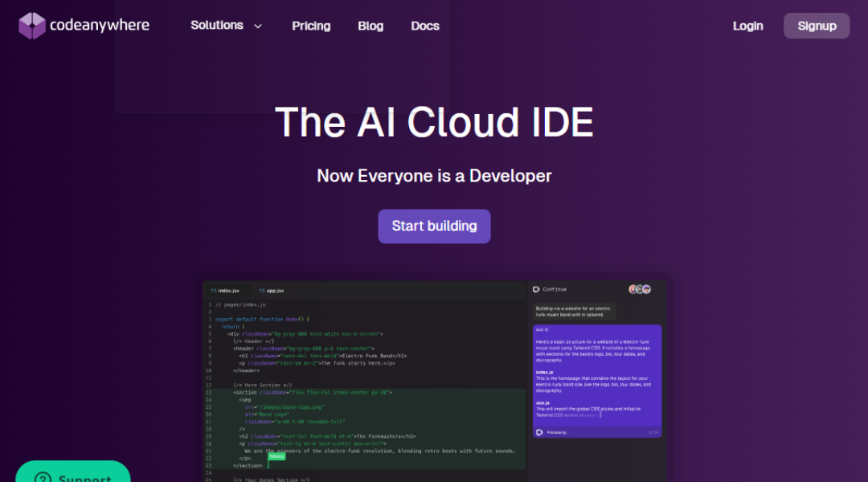
Task: Open the Support chat button
Action: 73,473
